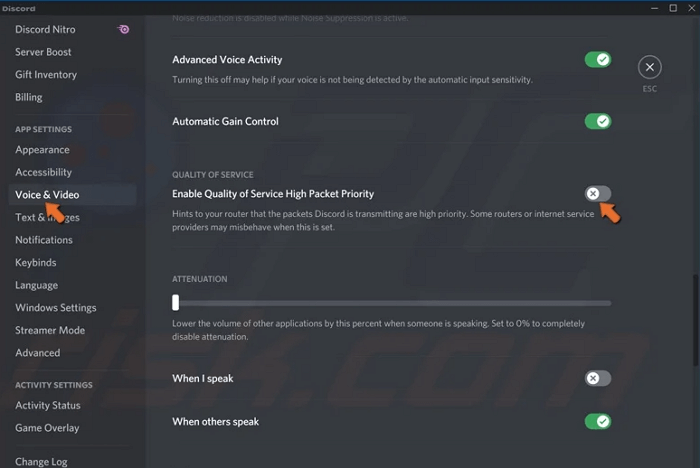Go to Appearance settings

point(42,150)
